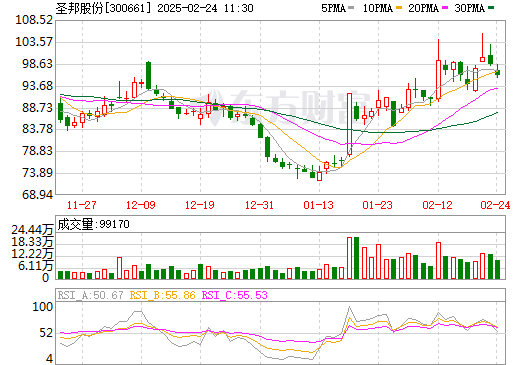Screen dimensions: 520x365
Task: Click the 20PMA legend label
Action: pos(423,8)
